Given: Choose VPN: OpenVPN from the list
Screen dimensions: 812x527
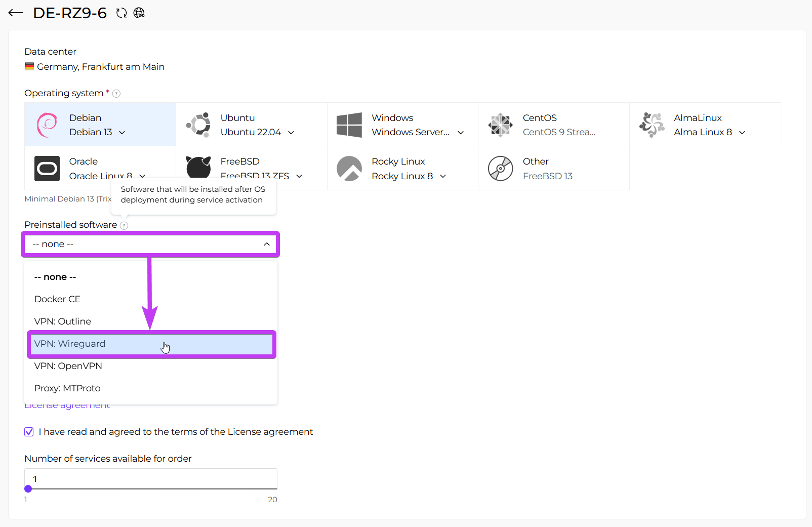Looking at the screenshot, I should (151, 366).
